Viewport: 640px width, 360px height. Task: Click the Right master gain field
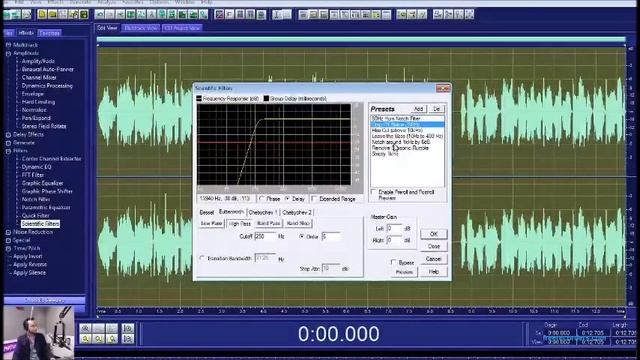pyautogui.click(x=394, y=240)
